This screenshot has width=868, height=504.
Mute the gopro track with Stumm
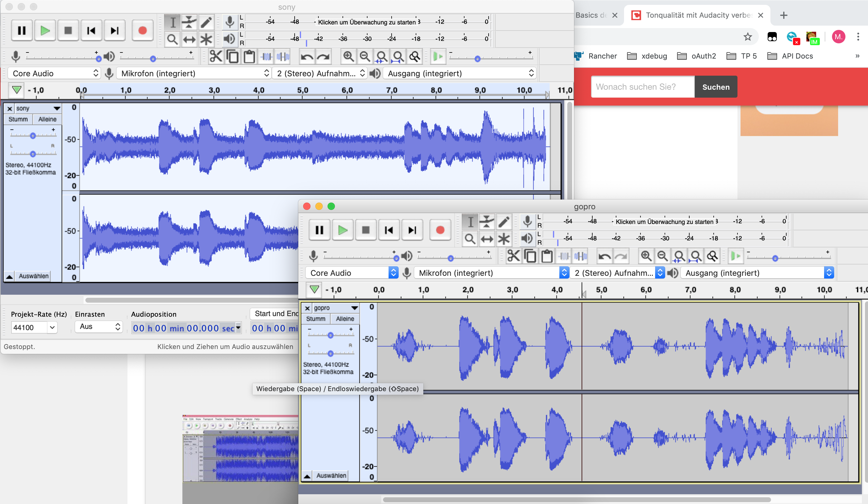click(x=315, y=319)
